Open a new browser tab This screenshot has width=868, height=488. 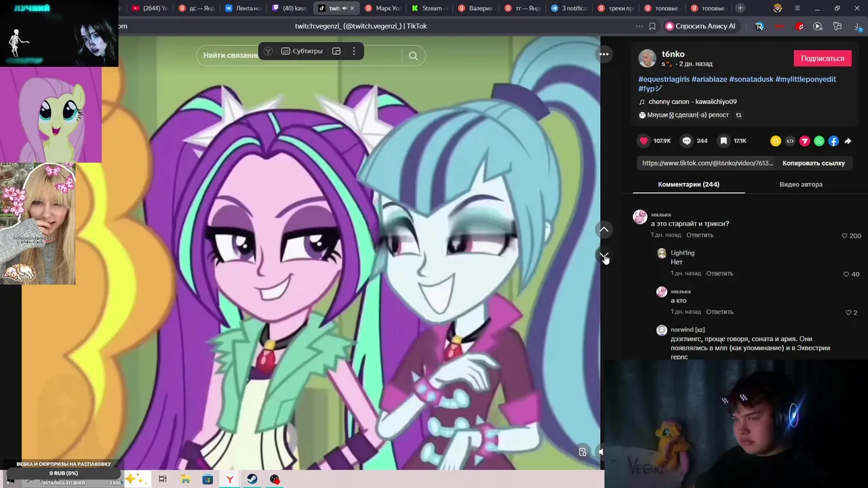tap(740, 8)
